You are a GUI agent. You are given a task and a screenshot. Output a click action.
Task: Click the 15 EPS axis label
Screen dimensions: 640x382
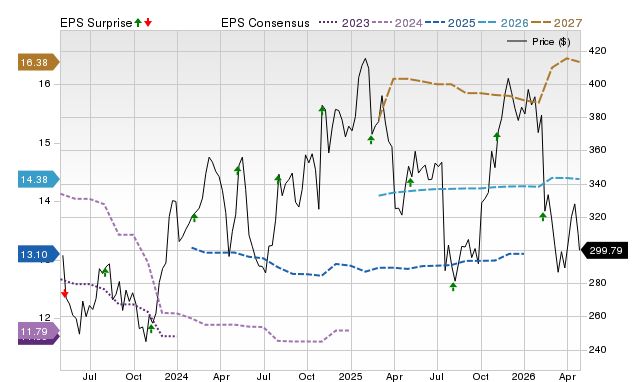(45, 143)
